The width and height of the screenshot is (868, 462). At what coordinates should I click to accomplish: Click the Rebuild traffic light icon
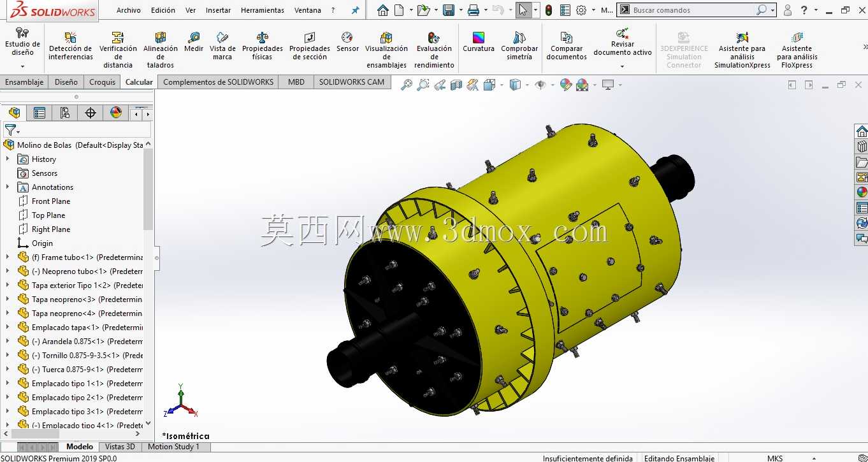[549, 10]
